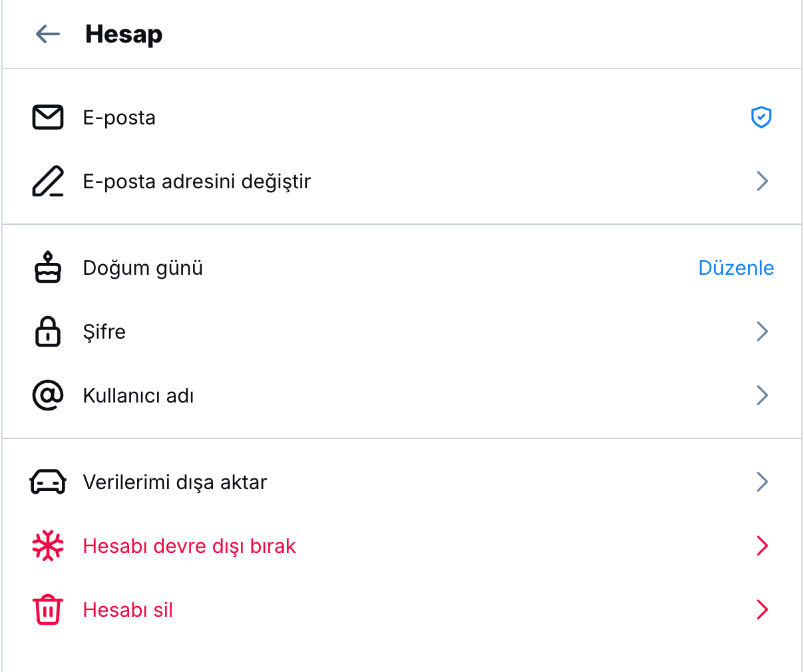Open the Şifre settings via its chevron
The height and width of the screenshot is (672, 804).
tap(762, 331)
